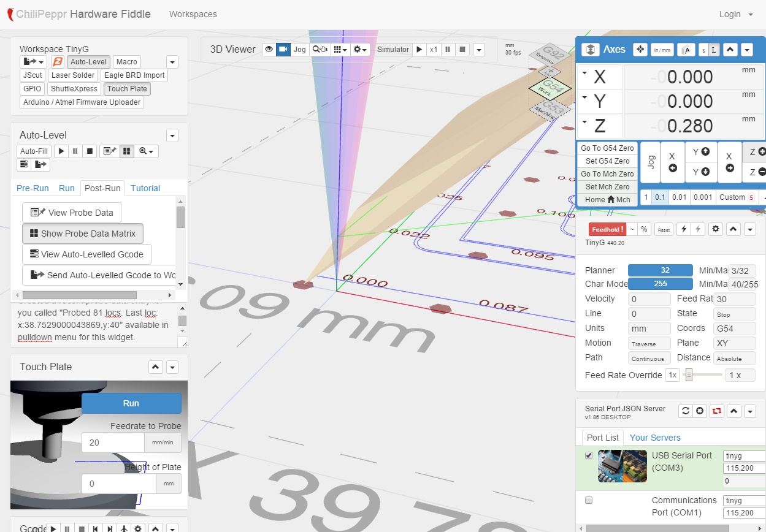This screenshot has width=766, height=532.
Task: Adjust the Feed Rate Override slider
Action: (x=689, y=374)
